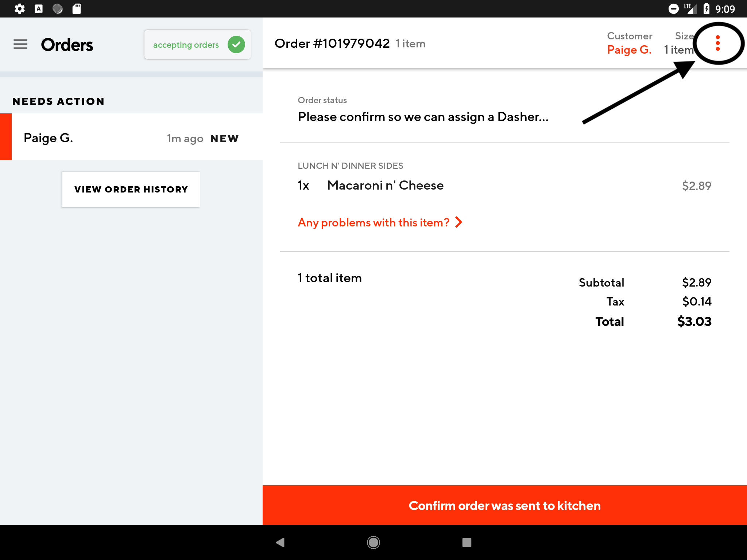
Task: Expand the item problems chevron arrow
Action: coord(459,222)
